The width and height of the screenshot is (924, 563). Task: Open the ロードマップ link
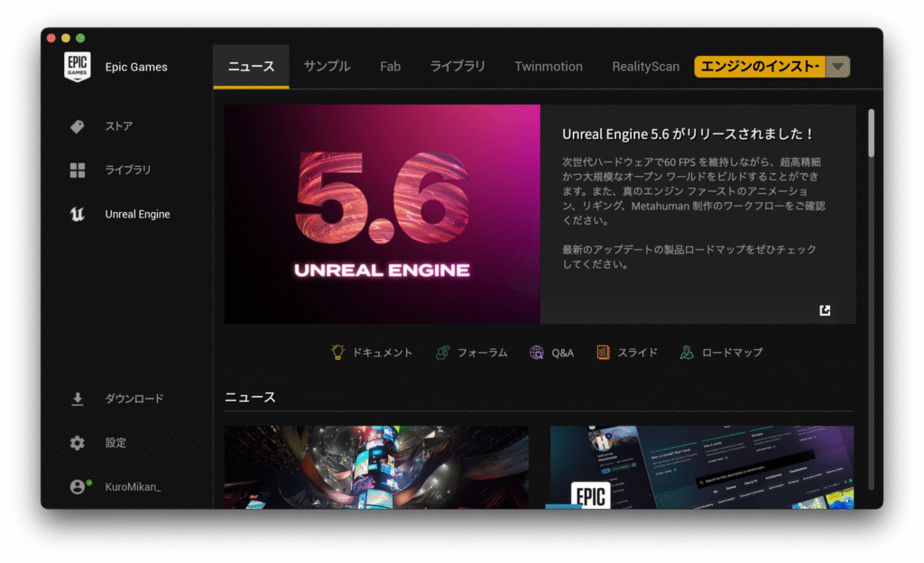pos(733,352)
